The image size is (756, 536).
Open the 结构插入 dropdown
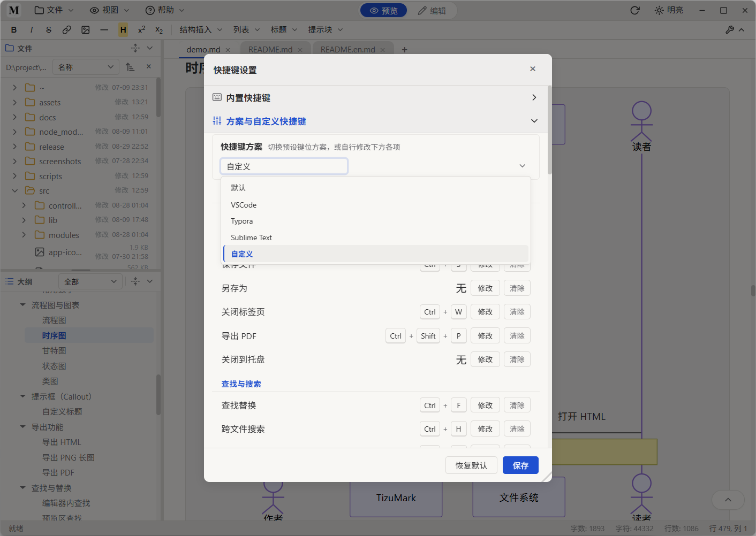point(200,30)
